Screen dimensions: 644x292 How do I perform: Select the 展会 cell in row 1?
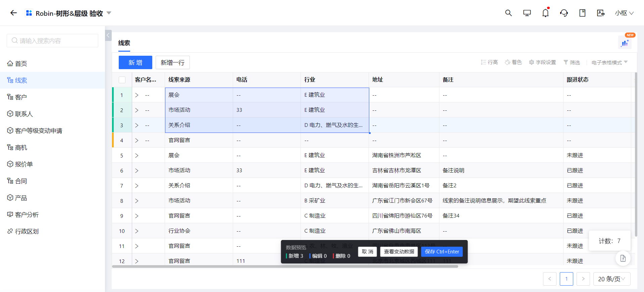199,95
